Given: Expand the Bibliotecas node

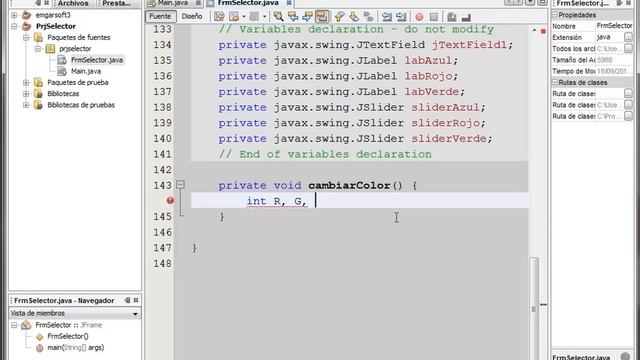Looking at the screenshot, I should click(x=26, y=94).
